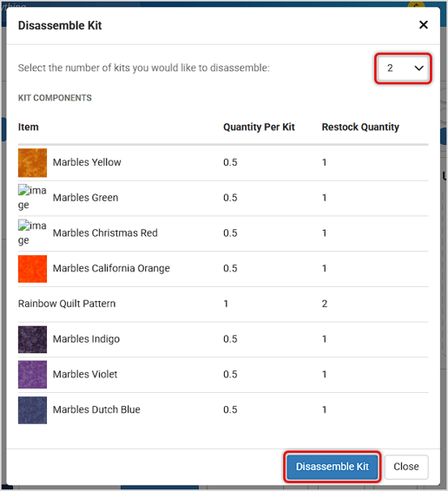The image size is (448, 491).
Task: Click the Item column header
Action: tap(28, 127)
